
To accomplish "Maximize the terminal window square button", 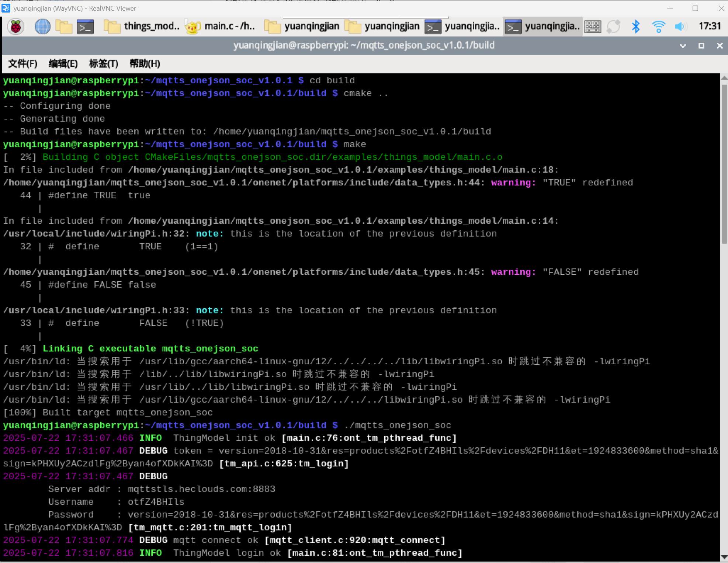I will 701,46.
